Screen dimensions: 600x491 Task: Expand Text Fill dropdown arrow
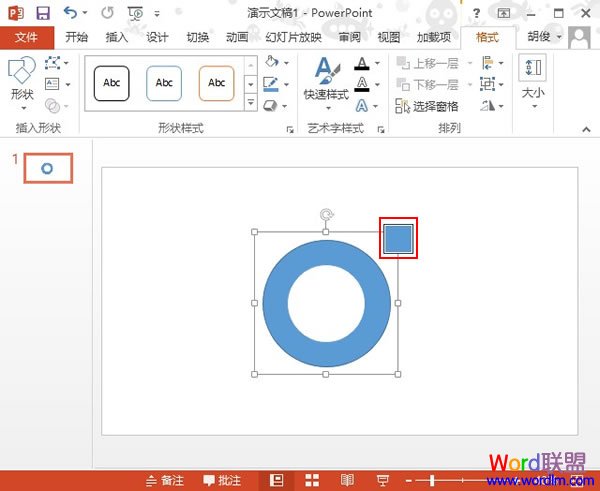coord(377,63)
